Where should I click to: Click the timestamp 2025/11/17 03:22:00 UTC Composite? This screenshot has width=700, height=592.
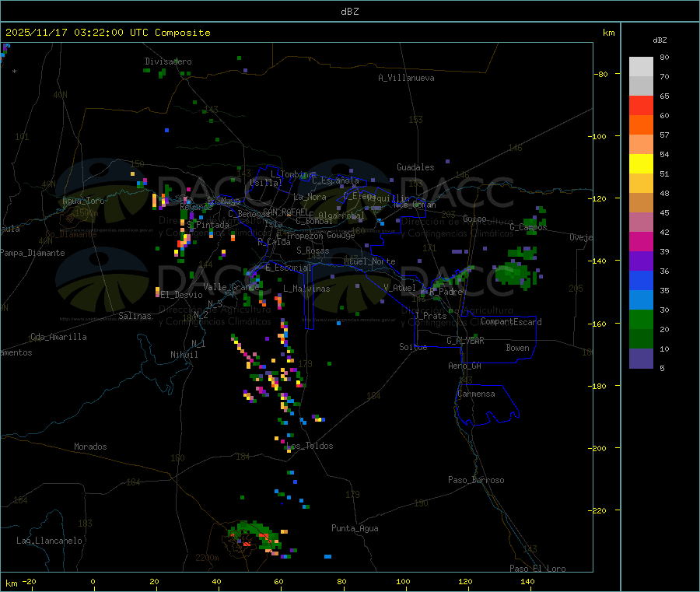[x=107, y=33]
